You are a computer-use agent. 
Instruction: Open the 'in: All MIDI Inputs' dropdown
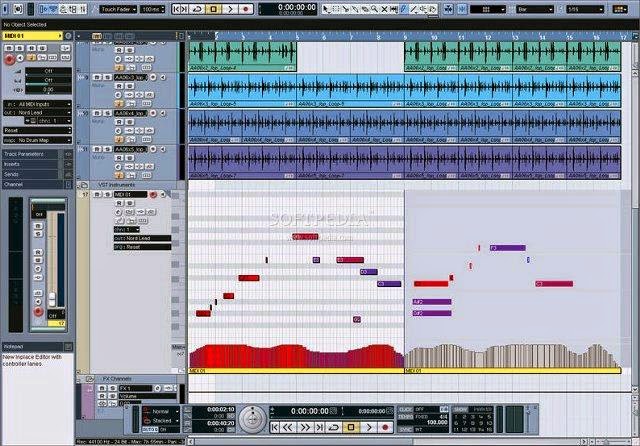(x=38, y=104)
